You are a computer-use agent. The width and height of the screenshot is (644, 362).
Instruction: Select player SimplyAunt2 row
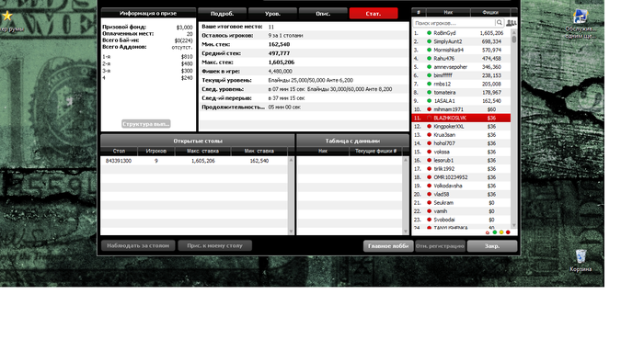(x=461, y=41)
